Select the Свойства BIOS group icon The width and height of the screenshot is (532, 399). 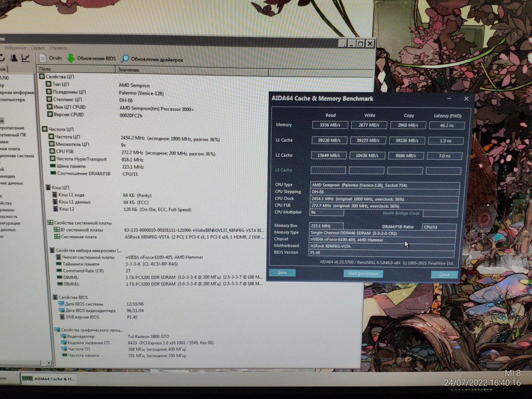(x=56, y=297)
